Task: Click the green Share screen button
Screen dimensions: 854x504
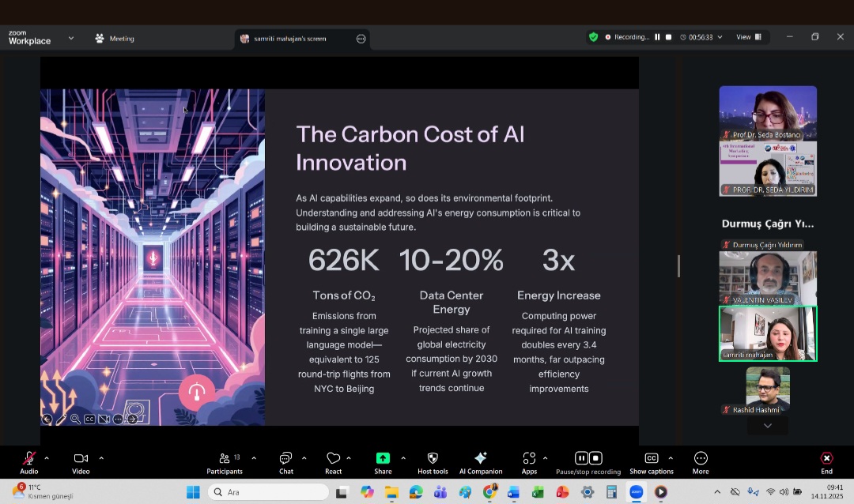Action: [383, 459]
